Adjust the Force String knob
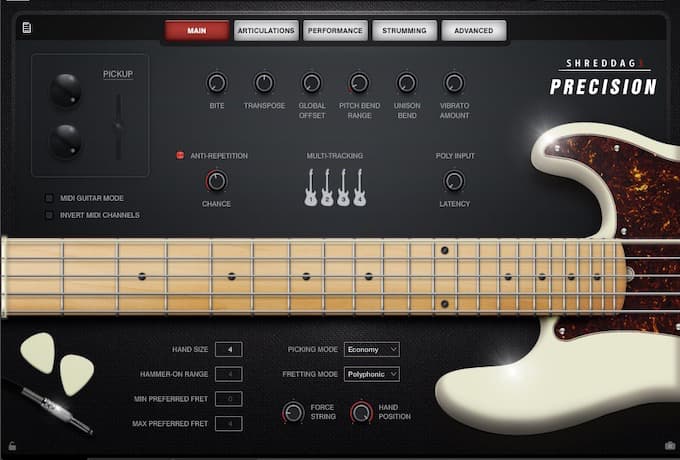Image resolution: width=680 pixels, height=460 pixels. point(293,412)
